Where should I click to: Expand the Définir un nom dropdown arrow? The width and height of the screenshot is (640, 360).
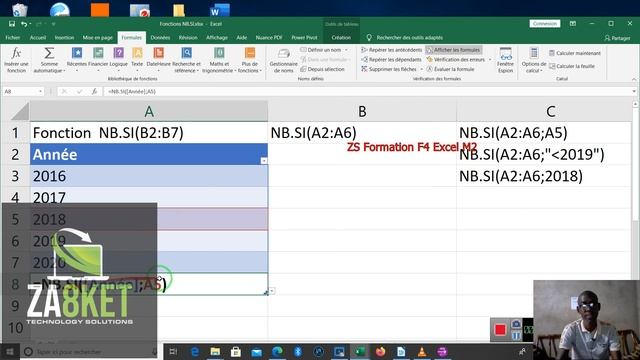pos(347,50)
